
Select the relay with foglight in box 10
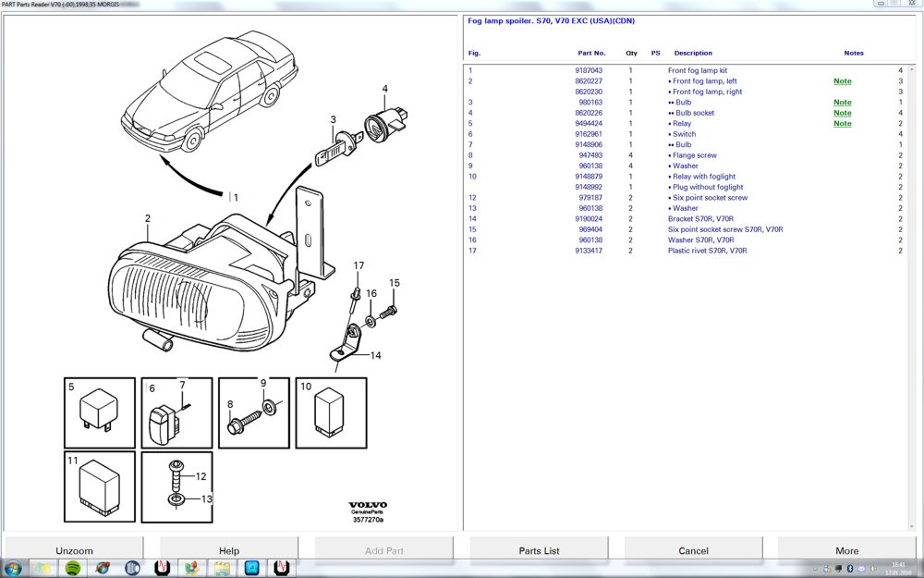(x=329, y=412)
